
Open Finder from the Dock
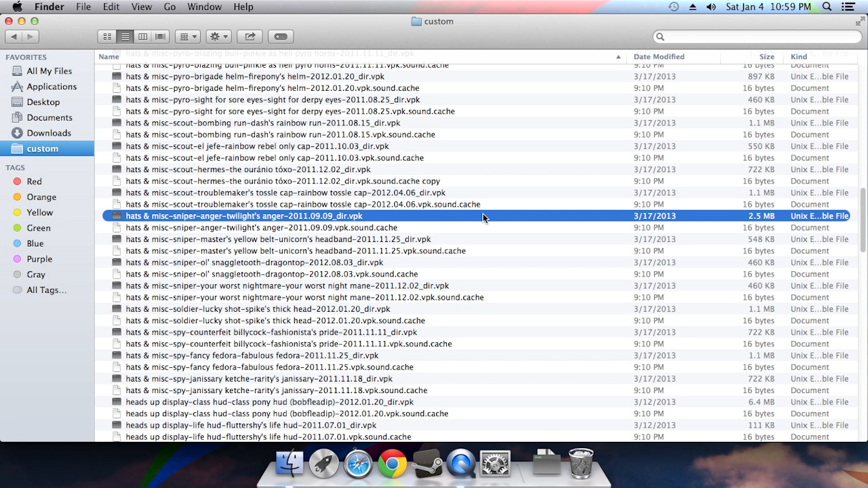pos(290,464)
